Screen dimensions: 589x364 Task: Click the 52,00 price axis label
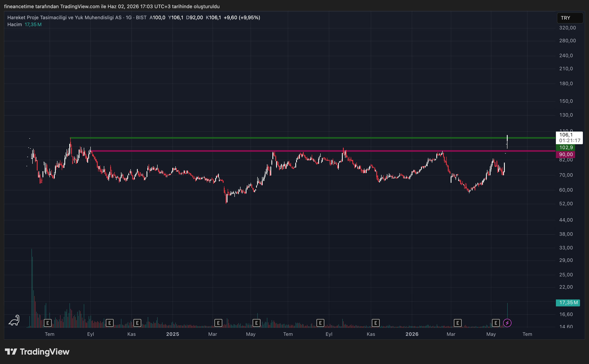566,204
